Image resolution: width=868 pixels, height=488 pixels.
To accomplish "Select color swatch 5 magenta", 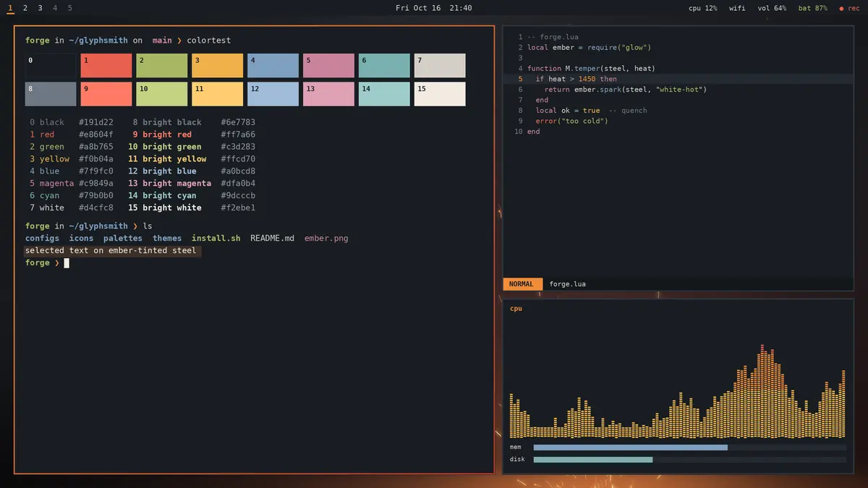I will click(x=329, y=66).
